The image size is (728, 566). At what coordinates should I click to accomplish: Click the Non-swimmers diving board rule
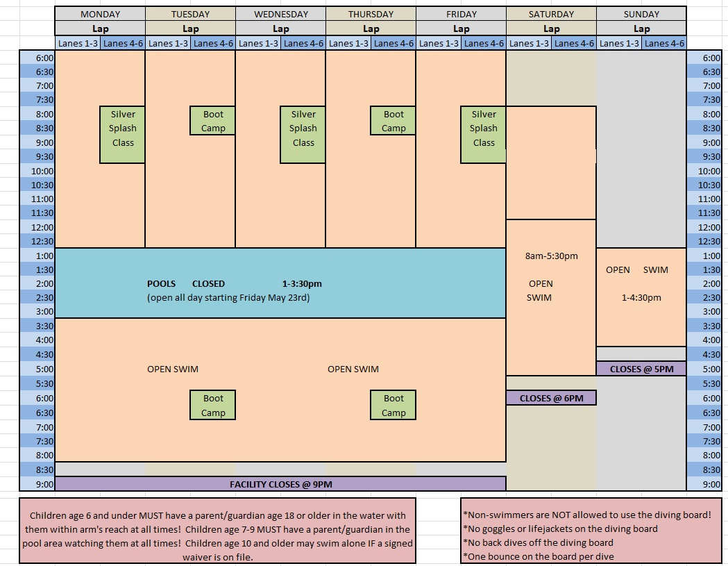(587, 515)
